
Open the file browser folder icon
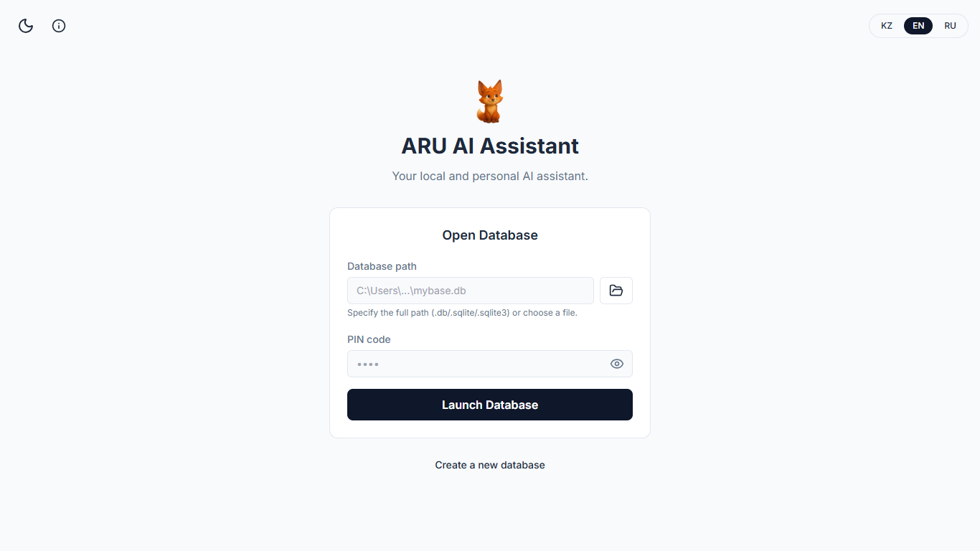click(x=616, y=291)
